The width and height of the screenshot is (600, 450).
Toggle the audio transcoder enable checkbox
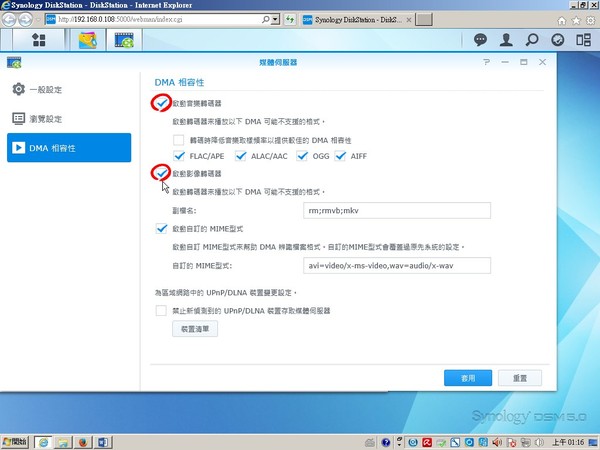click(161, 103)
